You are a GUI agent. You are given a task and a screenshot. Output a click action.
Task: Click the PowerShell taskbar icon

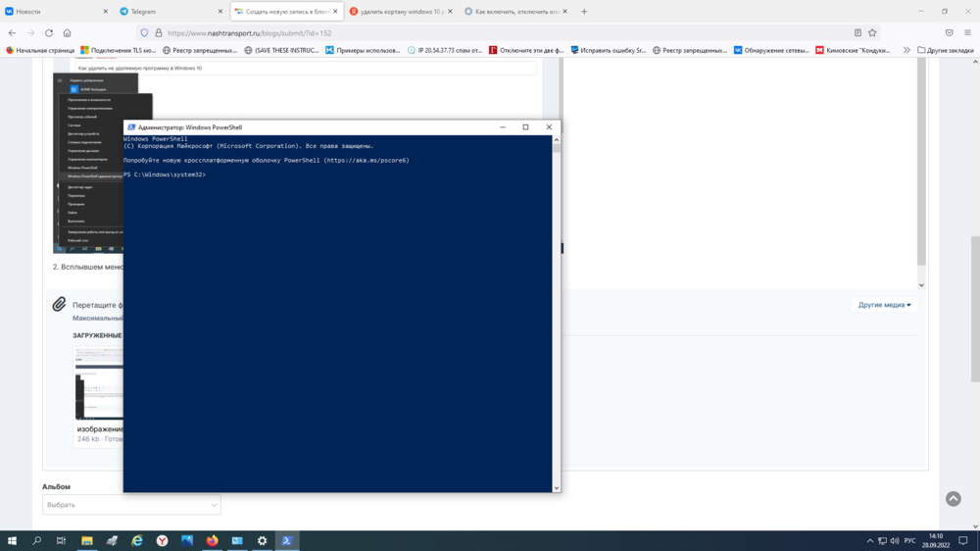(x=287, y=540)
